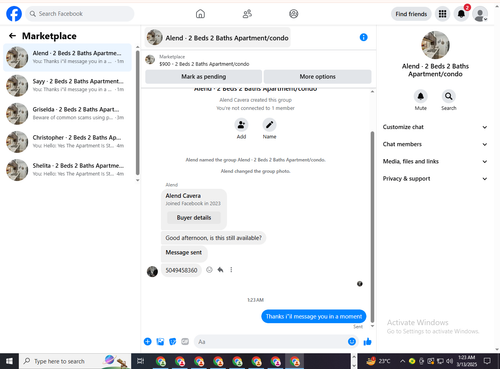The image size is (500, 369).
Task: Choose a sticker icon
Action: click(x=173, y=341)
